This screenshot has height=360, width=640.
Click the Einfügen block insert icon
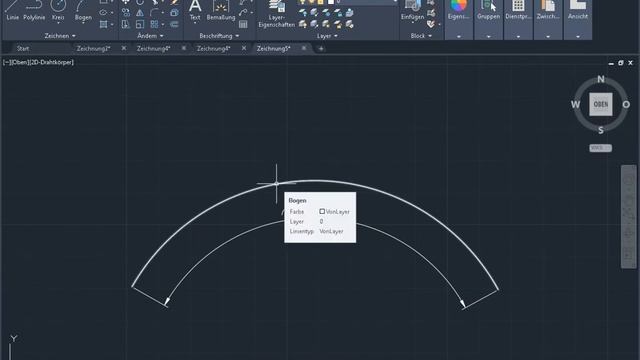click(x=412, y=10)
